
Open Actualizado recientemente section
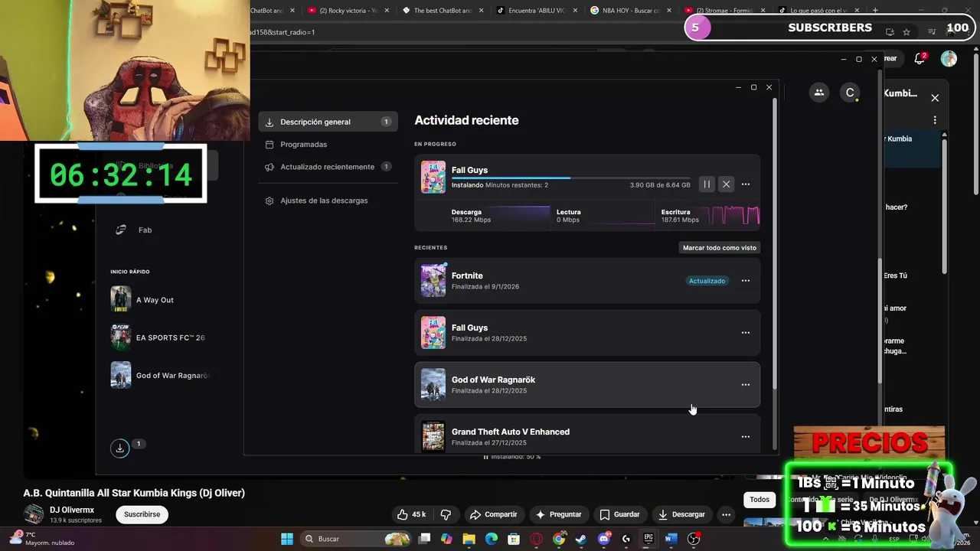click(328, 167)
